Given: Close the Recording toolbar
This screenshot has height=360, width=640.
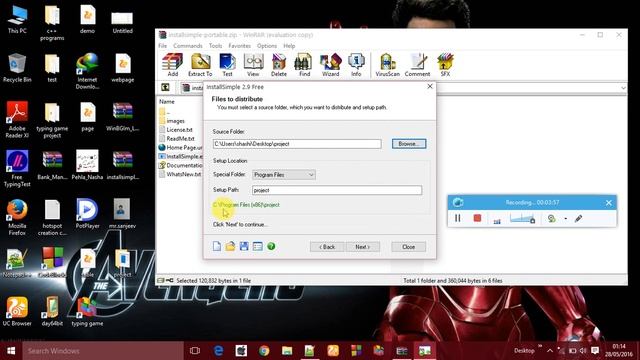Looking at the screenshot, I should 609,202.
